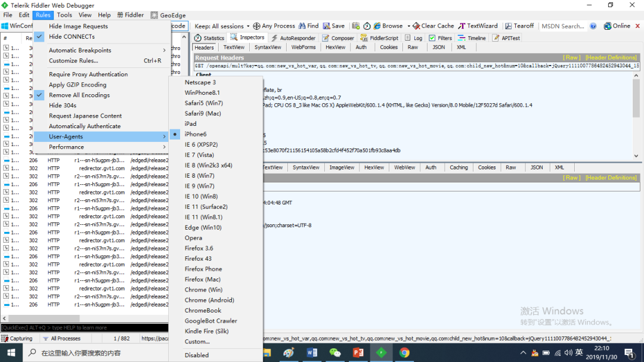Click the Browse toolbar icon
Viewport: 644px width, 362px height.
[x=377, y=26]
